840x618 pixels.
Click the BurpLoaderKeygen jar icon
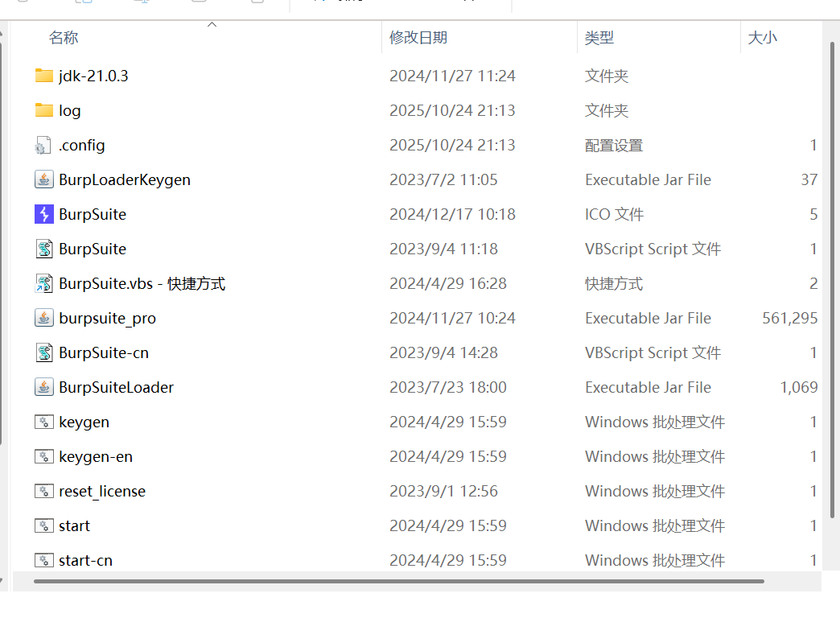44,179
